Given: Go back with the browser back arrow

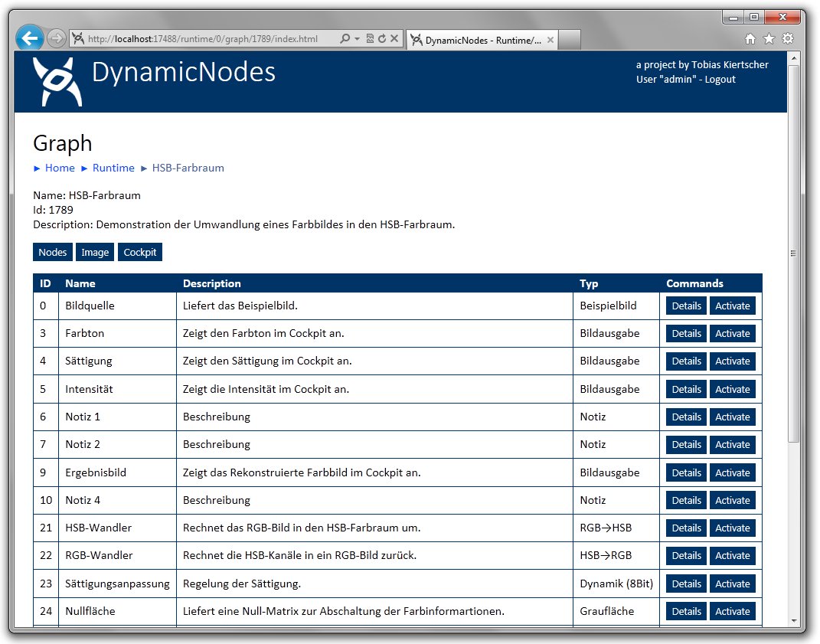Looking at the screenshot, I should pos(29,38).
